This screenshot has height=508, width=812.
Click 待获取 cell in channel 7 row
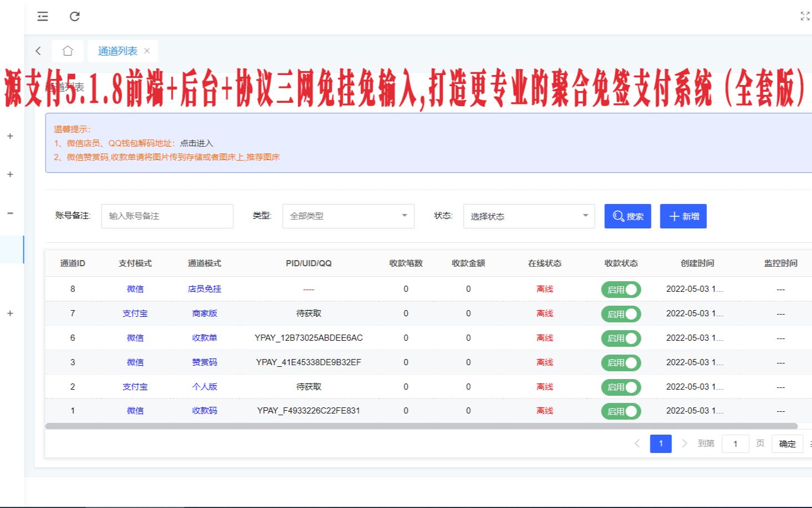[x=309, y=313]
